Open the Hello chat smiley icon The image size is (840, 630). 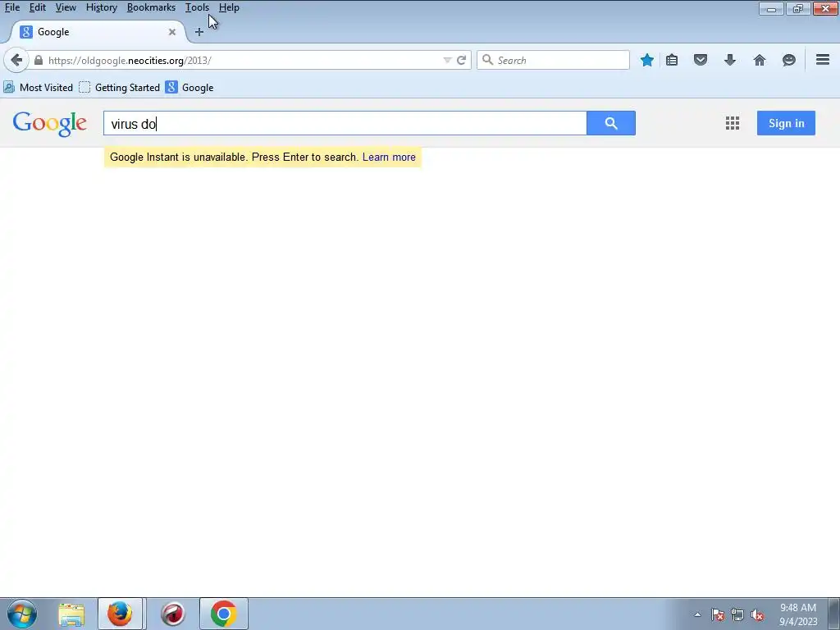coord(788,60)
